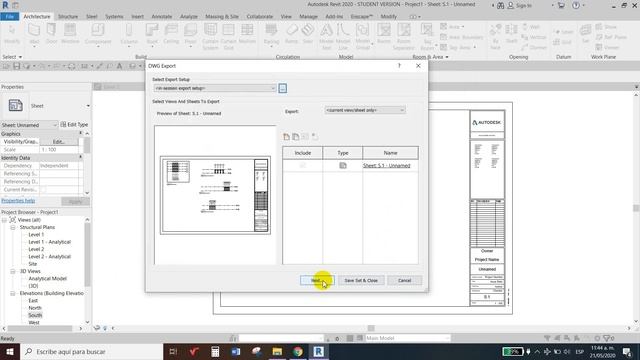This screenshot has width=640, height=360.
Task: Click the Next button in DWG Export
Action: coord(317,280)
